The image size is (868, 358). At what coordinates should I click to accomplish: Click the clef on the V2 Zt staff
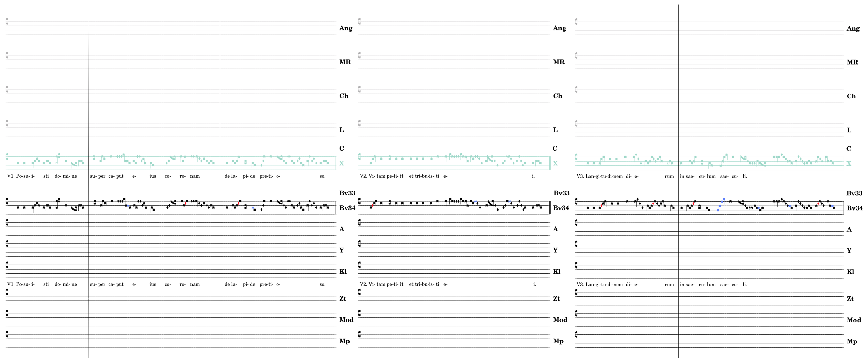coord(359,292)
